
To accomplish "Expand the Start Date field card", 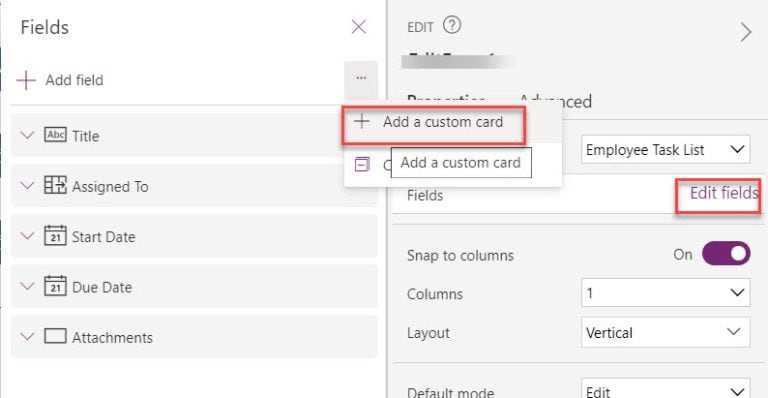I will point(27,235).
